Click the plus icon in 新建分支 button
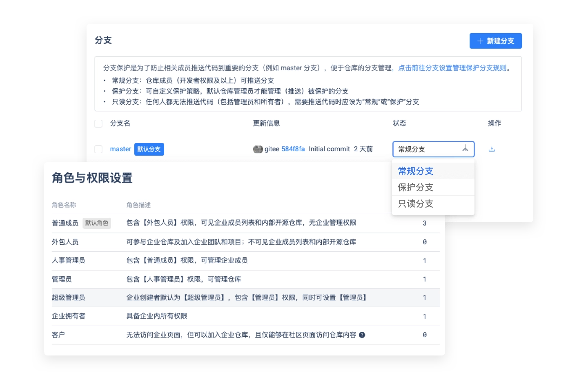The image size is (588, 380). coord(480,41)
